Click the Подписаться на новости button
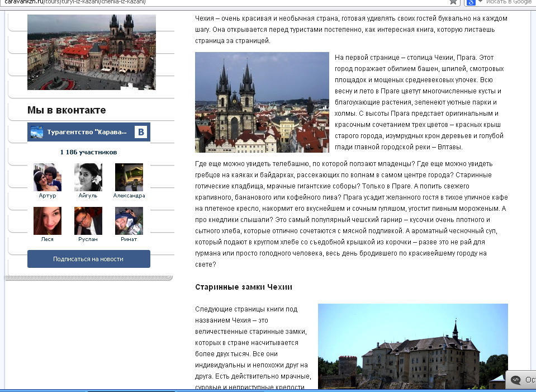The image size is (536, 392). (x=88, y=259)
